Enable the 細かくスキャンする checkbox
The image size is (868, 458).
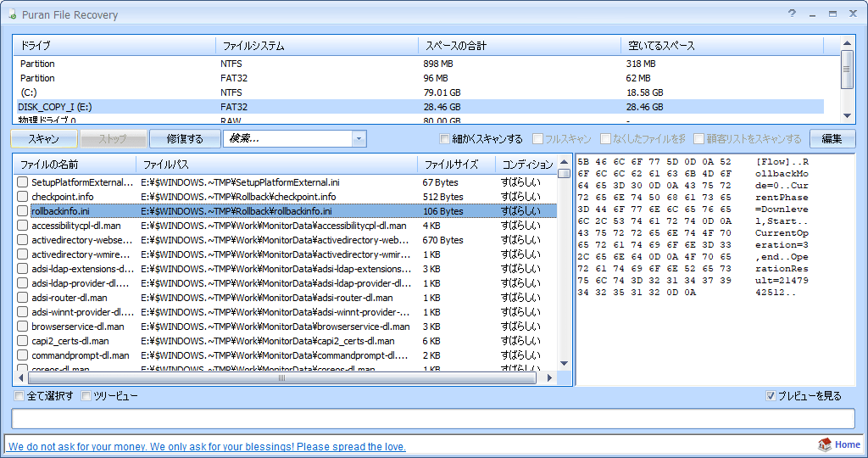click(445, 139)
